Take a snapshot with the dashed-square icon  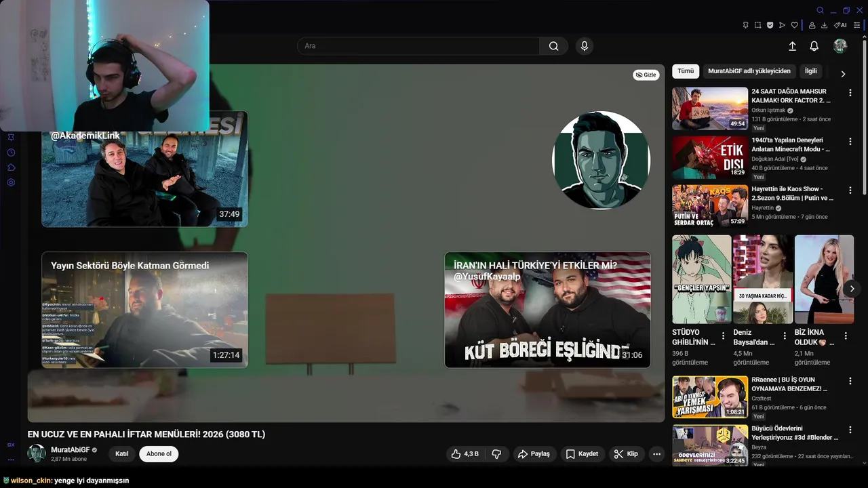coord(757,25)
